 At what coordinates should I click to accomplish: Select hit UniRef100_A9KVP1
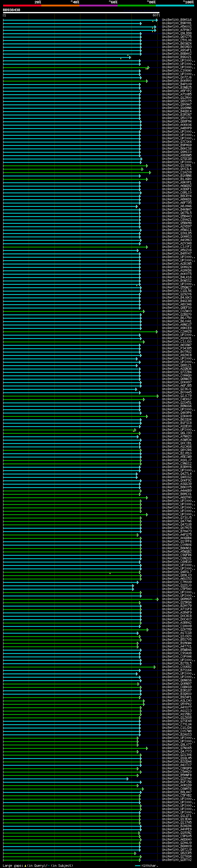(177, 182)
